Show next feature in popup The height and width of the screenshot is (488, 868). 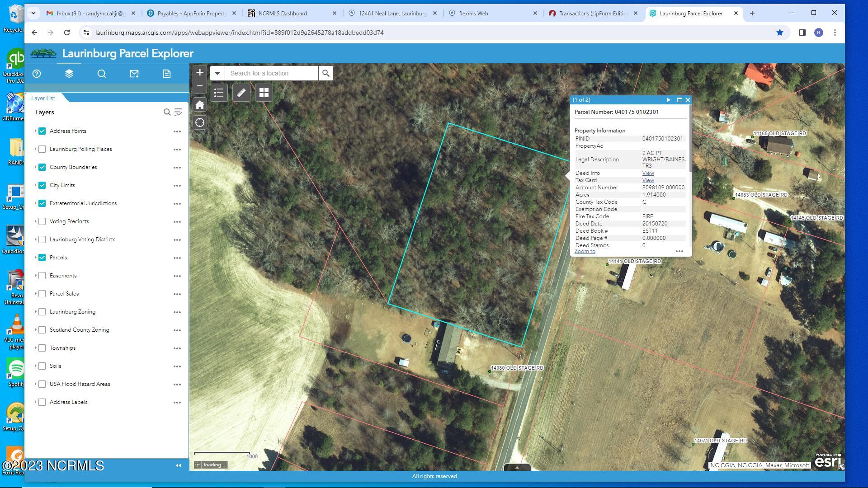click(x=669, y=100)
